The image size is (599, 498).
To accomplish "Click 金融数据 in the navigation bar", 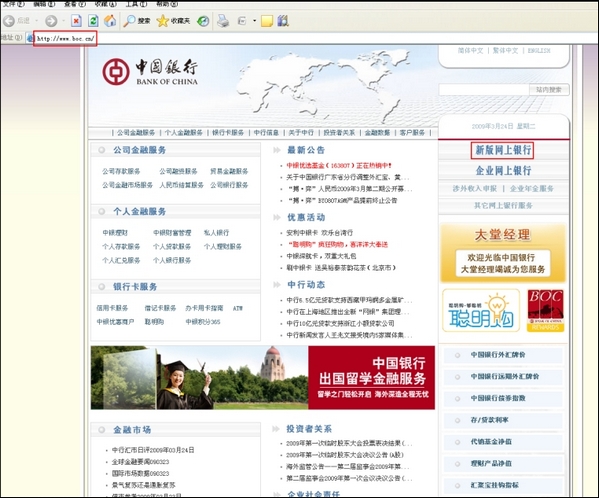I will point(377,133).
